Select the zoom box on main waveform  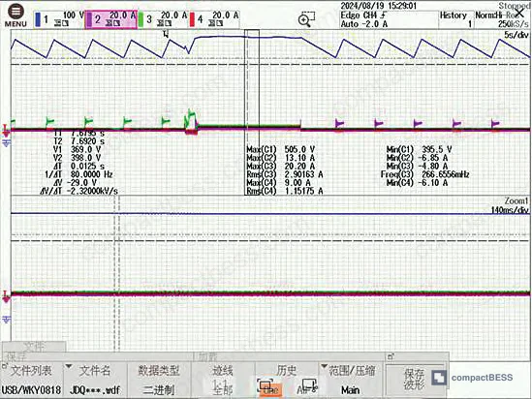[x=252, y=112]
